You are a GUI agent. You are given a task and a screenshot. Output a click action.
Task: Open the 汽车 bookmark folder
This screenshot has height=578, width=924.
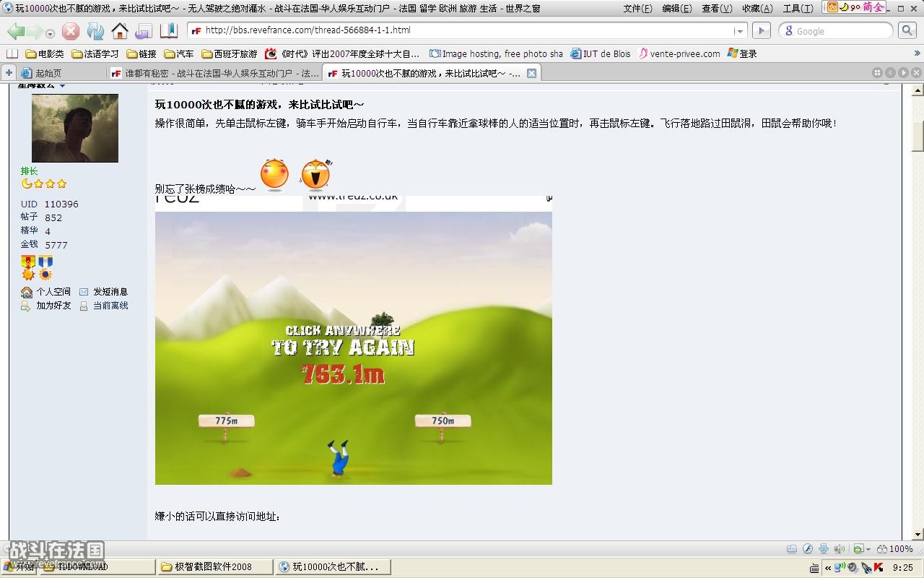coord(179,53)
